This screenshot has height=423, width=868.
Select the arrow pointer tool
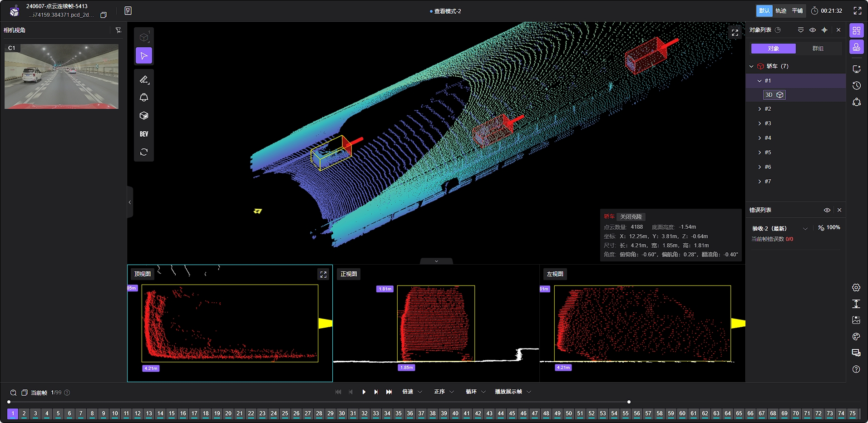pyautogui.click(x=144, y=56)
